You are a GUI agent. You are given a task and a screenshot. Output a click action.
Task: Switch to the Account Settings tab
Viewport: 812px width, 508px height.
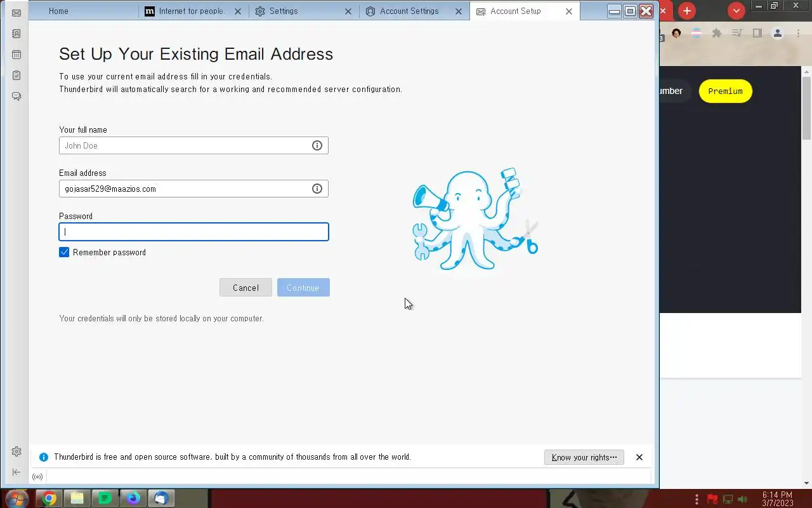[x=414, y=11]
